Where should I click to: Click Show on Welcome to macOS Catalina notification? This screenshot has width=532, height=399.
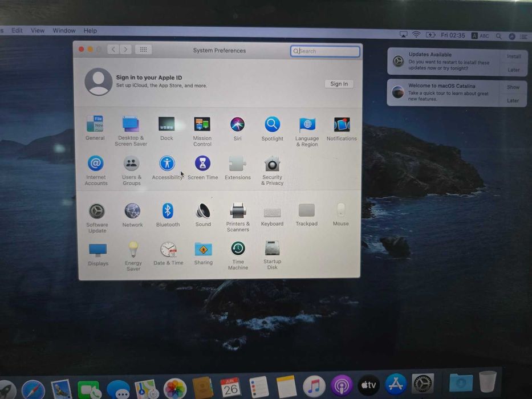coord(513,87)
